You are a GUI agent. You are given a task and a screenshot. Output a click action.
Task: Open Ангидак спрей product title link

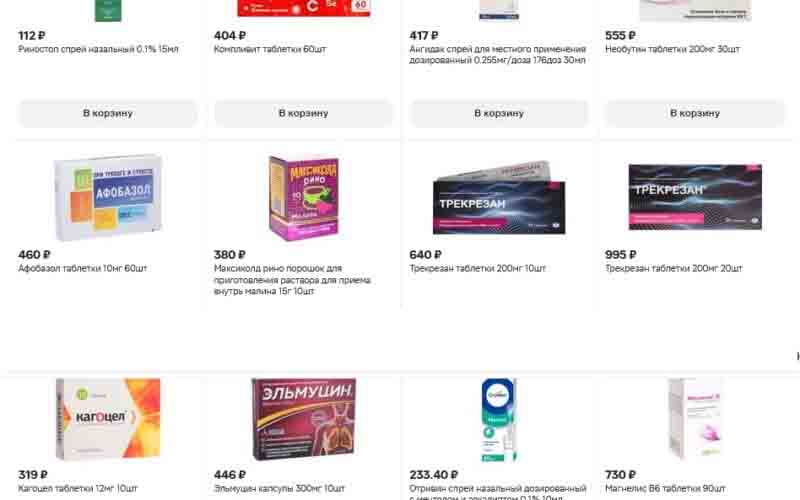pos(498,55)
